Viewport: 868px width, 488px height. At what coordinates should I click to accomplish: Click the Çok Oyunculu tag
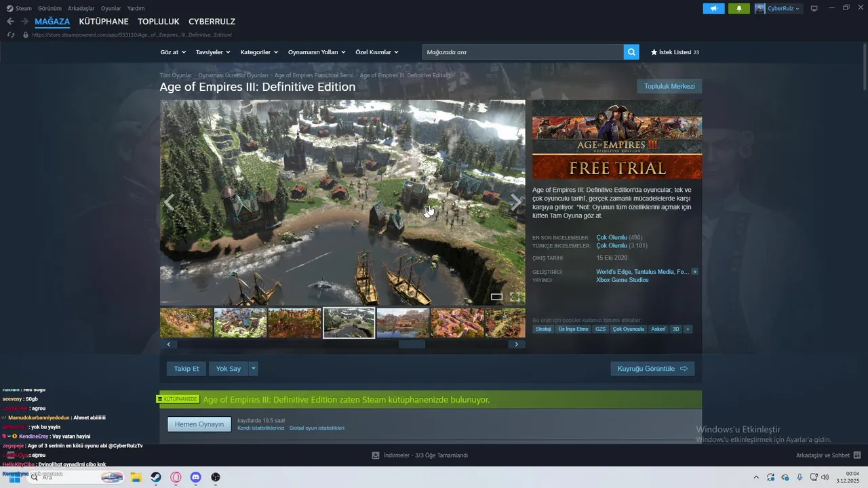(629, 329)
